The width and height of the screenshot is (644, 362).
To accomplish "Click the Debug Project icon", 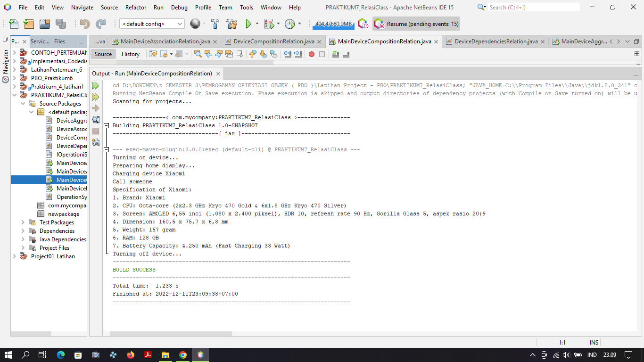I will 269,24.
